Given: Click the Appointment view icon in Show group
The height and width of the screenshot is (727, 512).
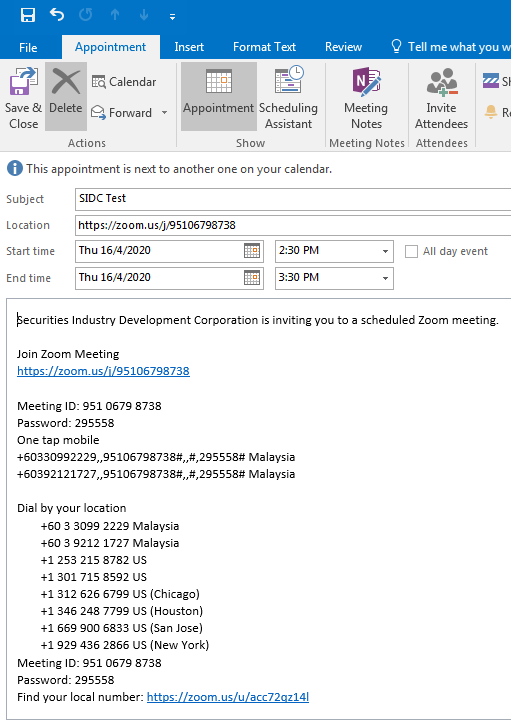Looking at the screenshot, I should pos(218,96).
